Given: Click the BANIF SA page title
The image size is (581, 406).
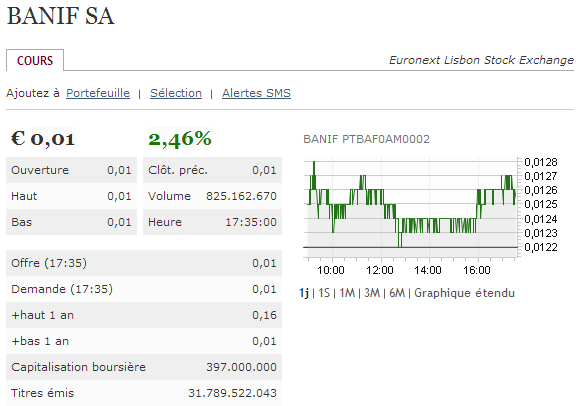Looking at the screenshot, I should [x=60, y=16].
